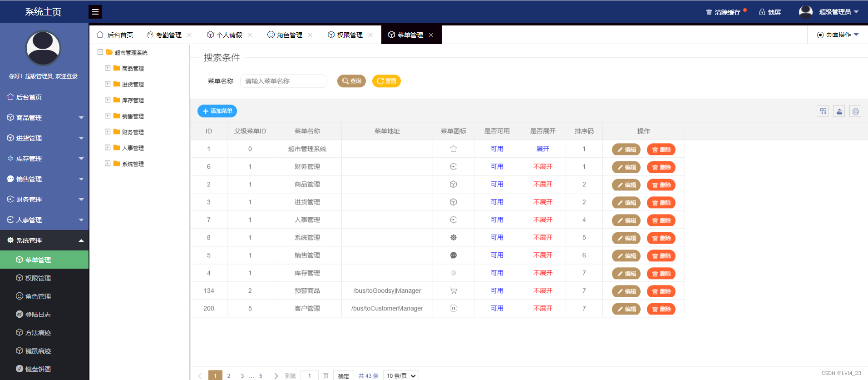
Task: Click the clear cache trash icon
Action: tap(709, 12)
